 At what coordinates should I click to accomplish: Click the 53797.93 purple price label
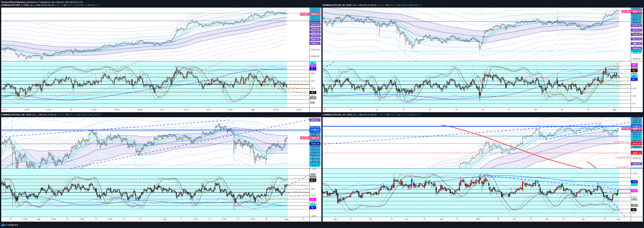tap(636, 26)
